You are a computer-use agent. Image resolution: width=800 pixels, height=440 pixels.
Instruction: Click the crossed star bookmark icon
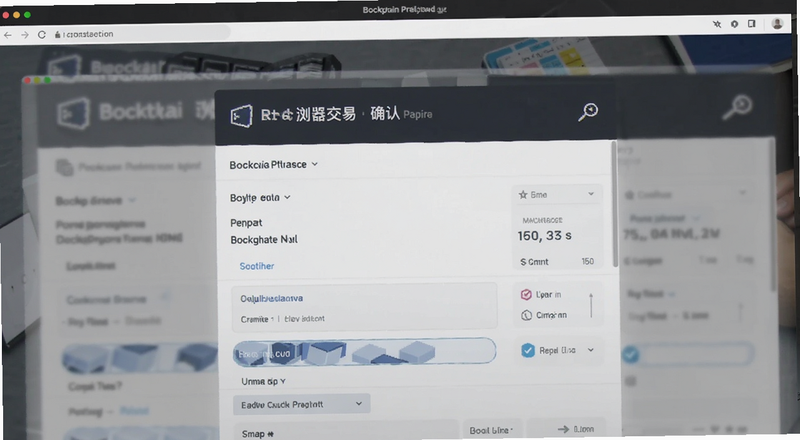[x=717, y=24]
